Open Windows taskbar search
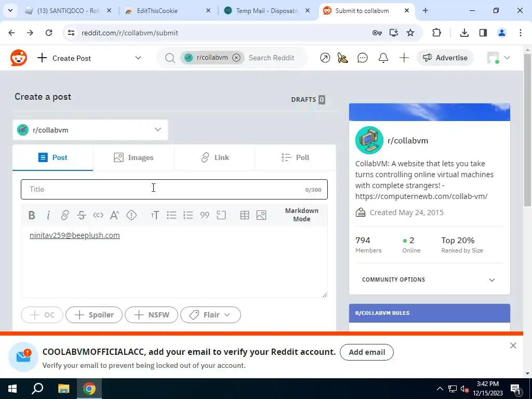Image resolution: width=532 pixels, height=399 pixels. (37, 389)
